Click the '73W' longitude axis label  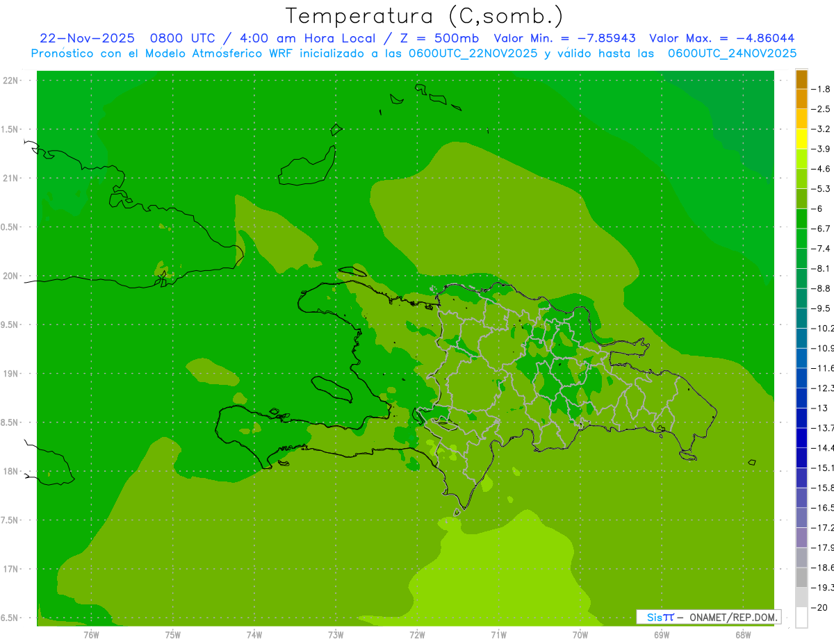pos(336,634)
